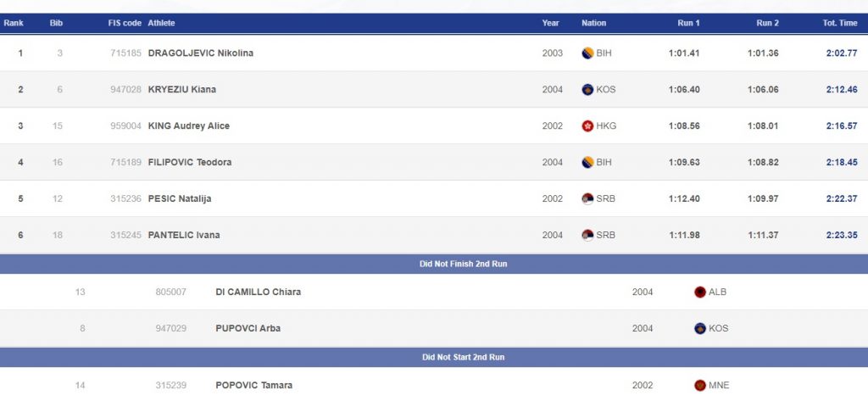Select DI CAMILLO Chiara's name

pyautogui.click(x=258, y=292)
